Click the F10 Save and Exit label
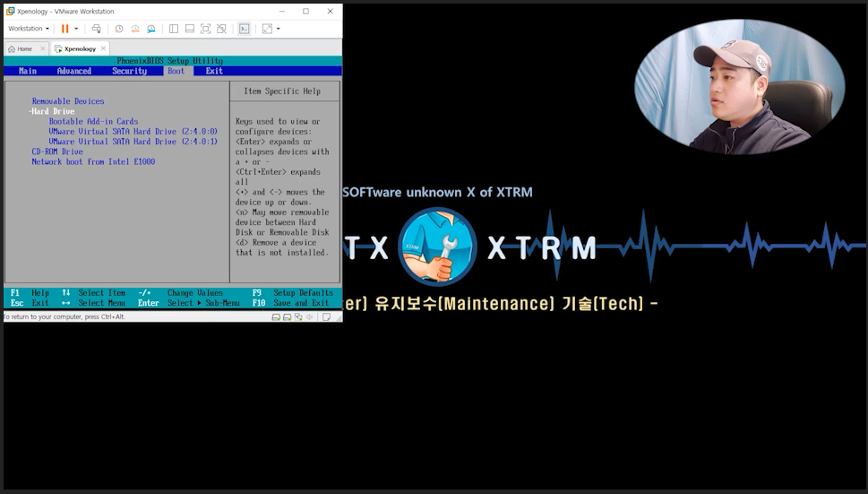This screenshot has width=868, height=494. click(x=290, y=303)
